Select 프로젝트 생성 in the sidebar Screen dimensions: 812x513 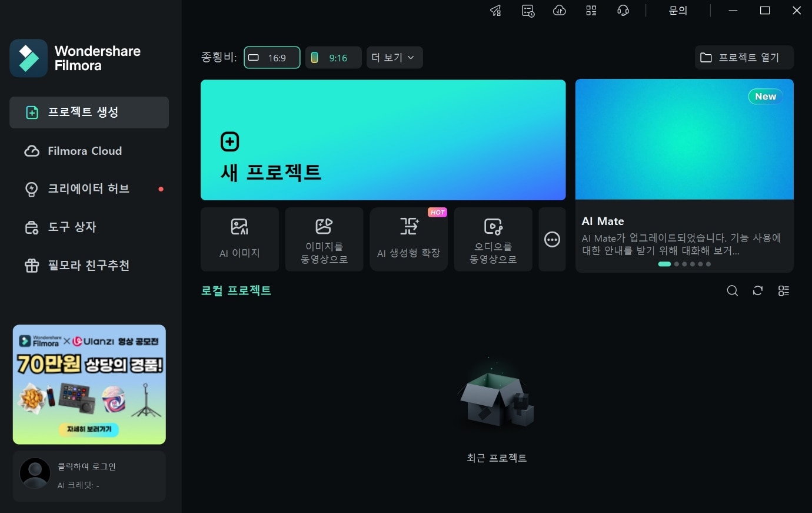89,112
